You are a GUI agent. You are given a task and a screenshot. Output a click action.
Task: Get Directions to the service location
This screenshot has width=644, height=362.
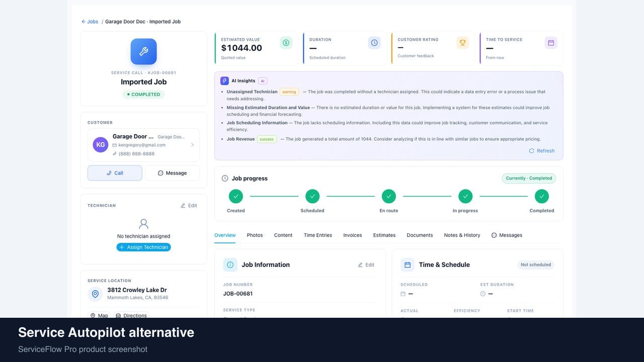tap(131, 316)
